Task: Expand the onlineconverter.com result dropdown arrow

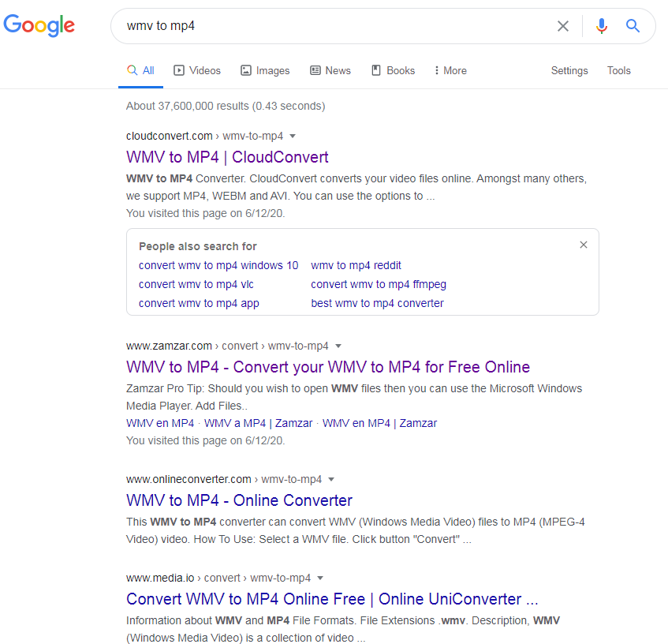Action: pos(331,480)
